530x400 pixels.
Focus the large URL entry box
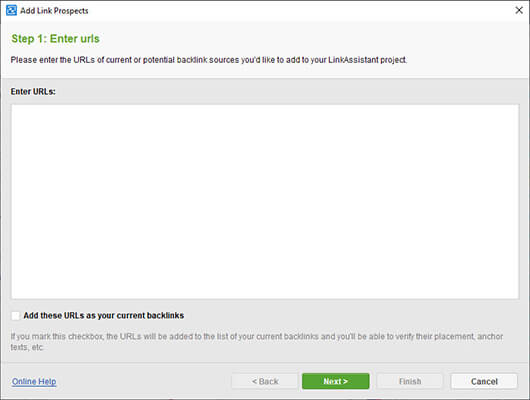[265, 202]
